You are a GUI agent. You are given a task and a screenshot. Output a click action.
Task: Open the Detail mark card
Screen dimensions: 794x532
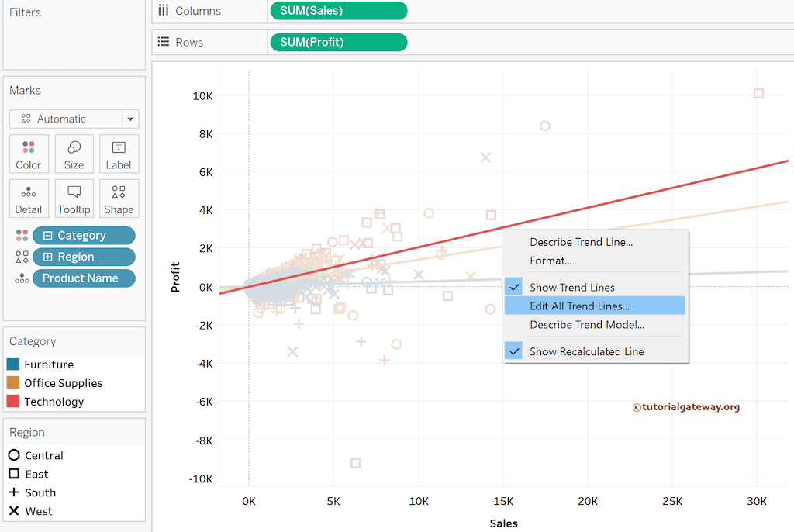coord(29,198)
